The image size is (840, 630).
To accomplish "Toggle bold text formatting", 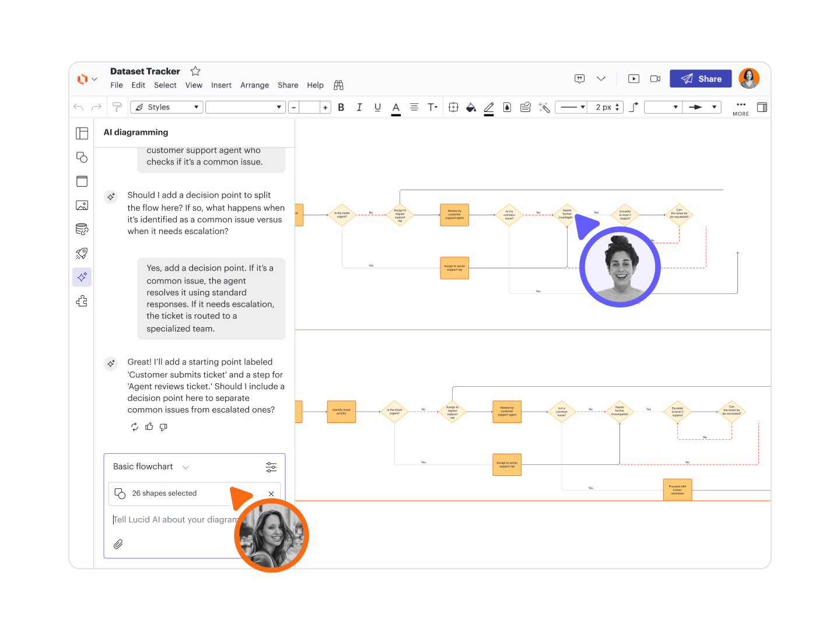I will click(x=341, y=107).
